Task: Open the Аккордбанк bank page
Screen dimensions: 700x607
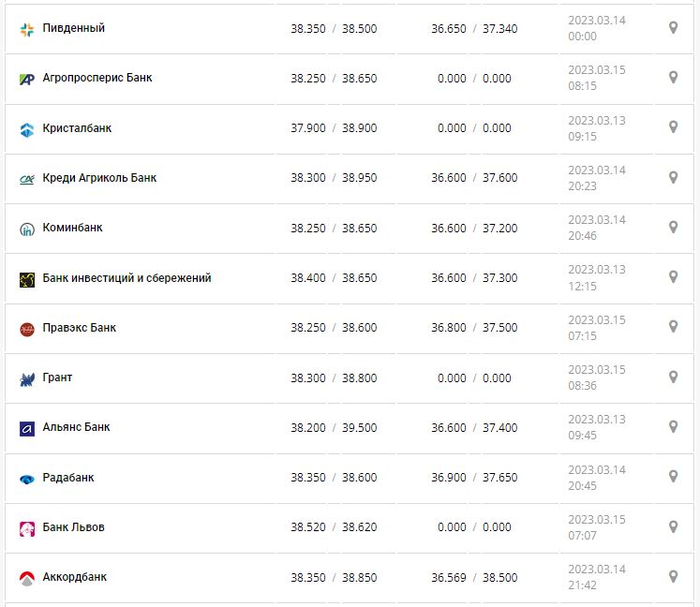Action: [75, 577]
